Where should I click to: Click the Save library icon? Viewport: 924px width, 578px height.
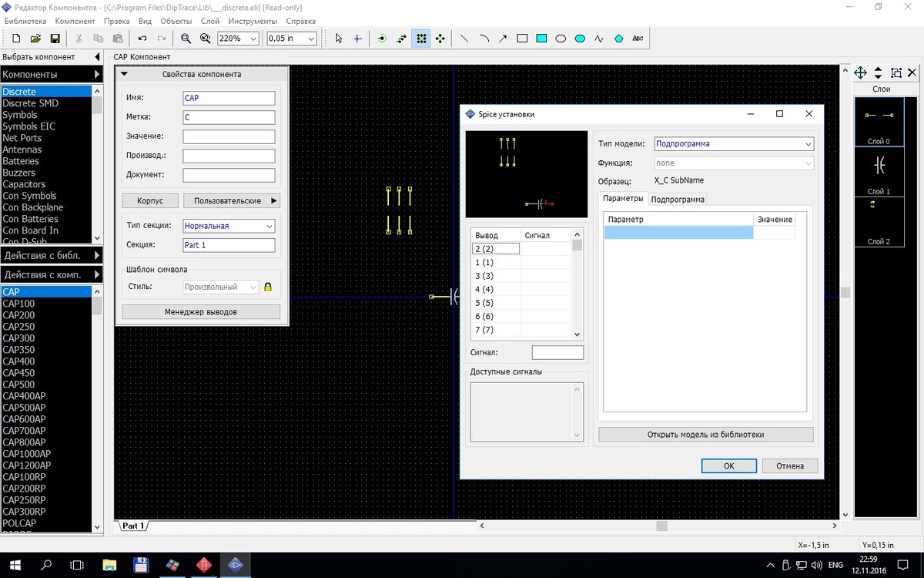pyautogui.click(x=55, y=38)
